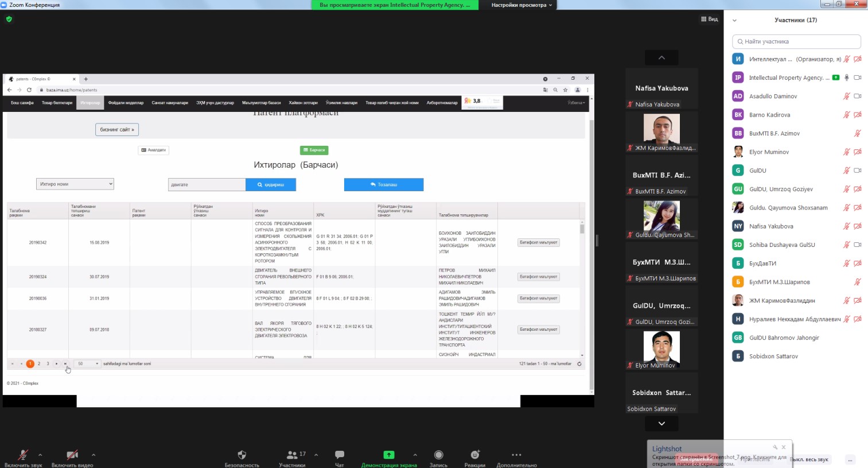Click the More options ellipsis icon
The image size is (868, 468).
[516, 455]
